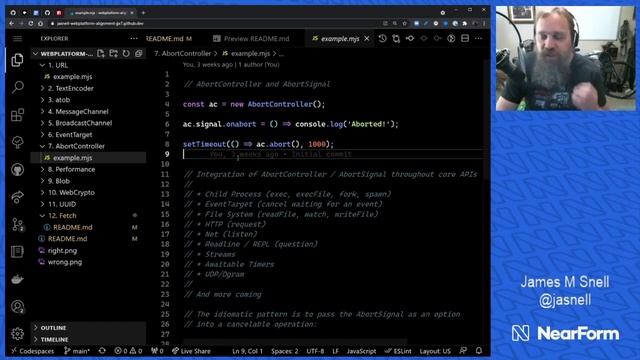The height and width of the screenshot is (360, 640).
Task: Click the toggle file blame icon
Action: [x=451, y=38]
